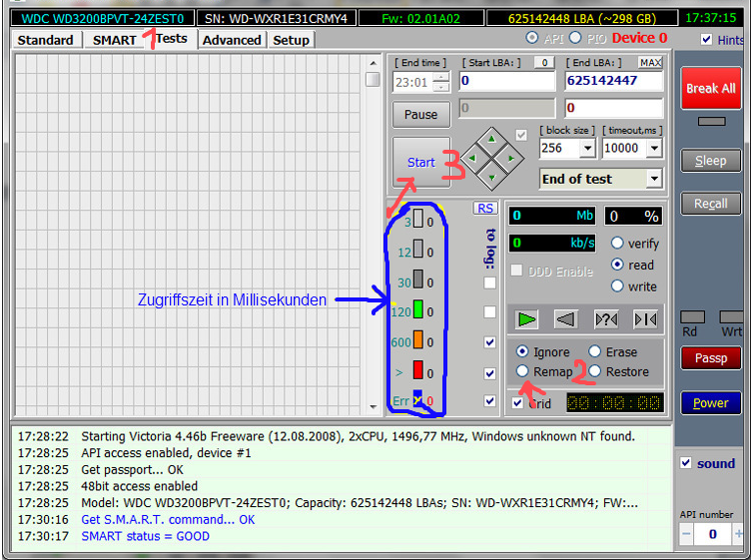
Task: Click the up arrow on the navigation diamond
Action: tap(491, 139)
